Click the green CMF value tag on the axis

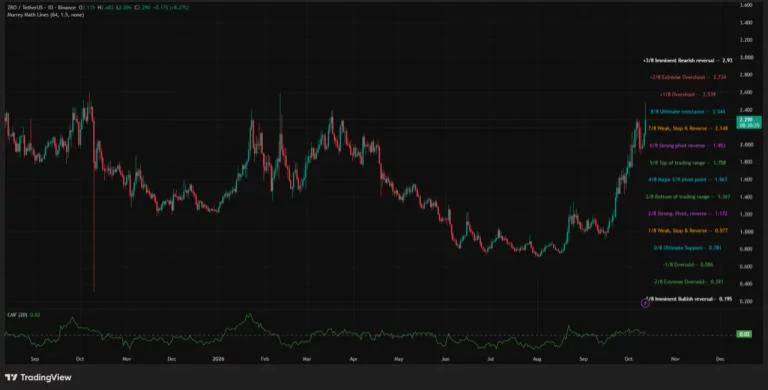click(744, 334)
